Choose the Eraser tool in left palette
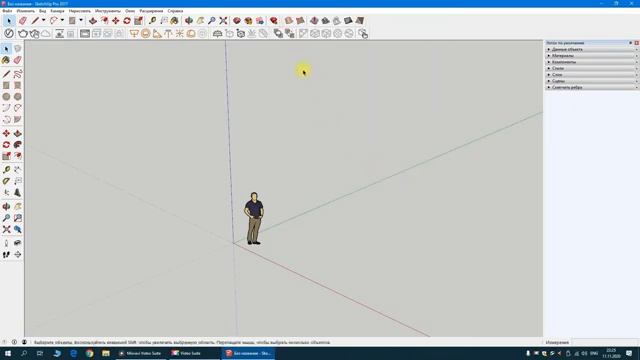This screenshot has width=640, height=360. [18, 60]
